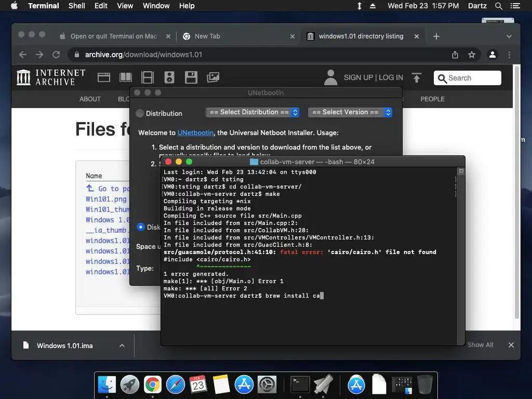
Task: Click SIGN UP link on Archive
Action: pyautogui.click(x=358, y=78)
